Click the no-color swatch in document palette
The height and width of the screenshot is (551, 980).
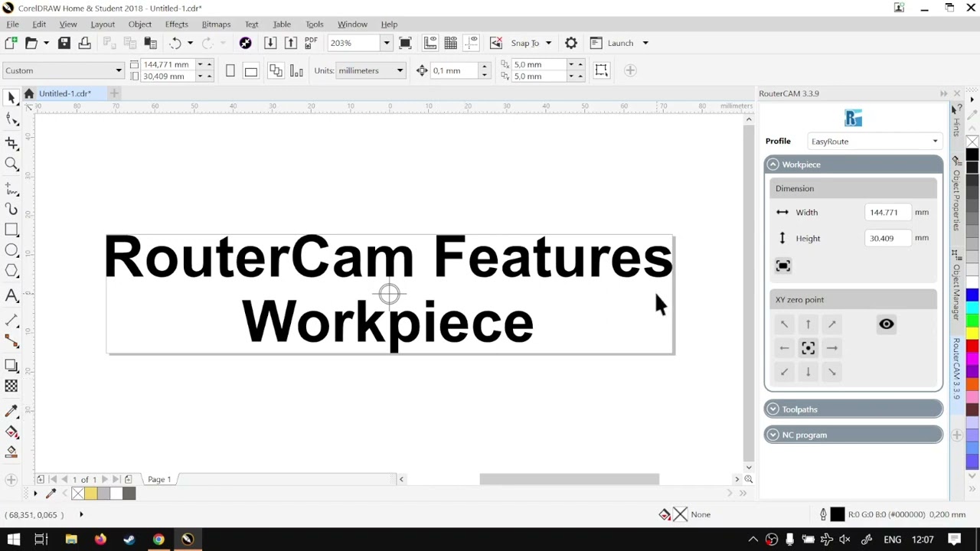coord(77,494)
